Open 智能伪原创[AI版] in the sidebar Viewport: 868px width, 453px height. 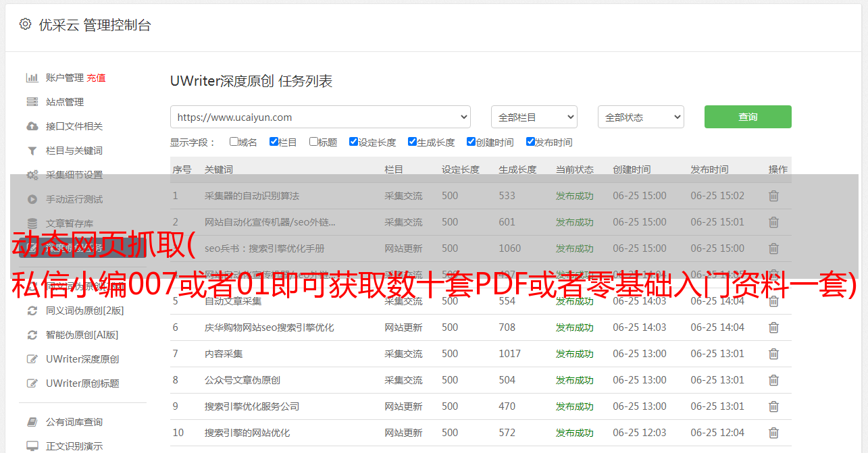[82, 335]
